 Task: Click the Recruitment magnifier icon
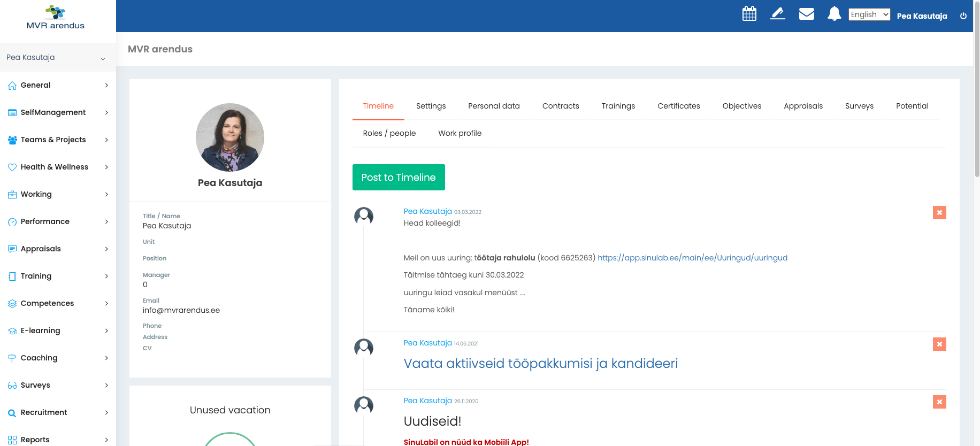click(12, 413)
